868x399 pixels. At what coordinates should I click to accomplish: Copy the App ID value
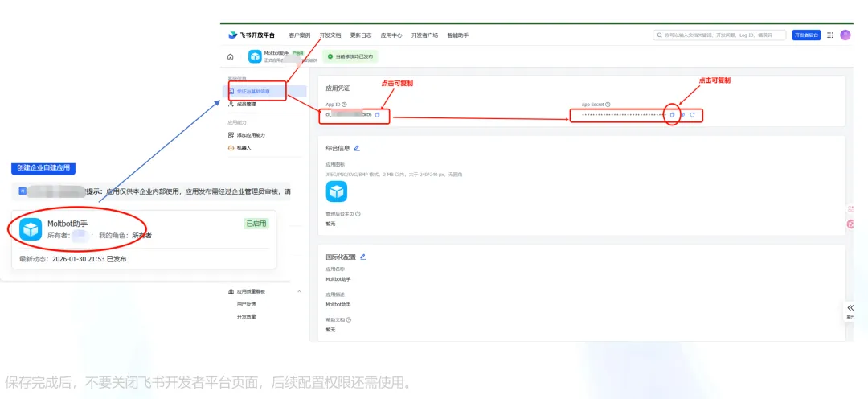click(x=378, y=115)
